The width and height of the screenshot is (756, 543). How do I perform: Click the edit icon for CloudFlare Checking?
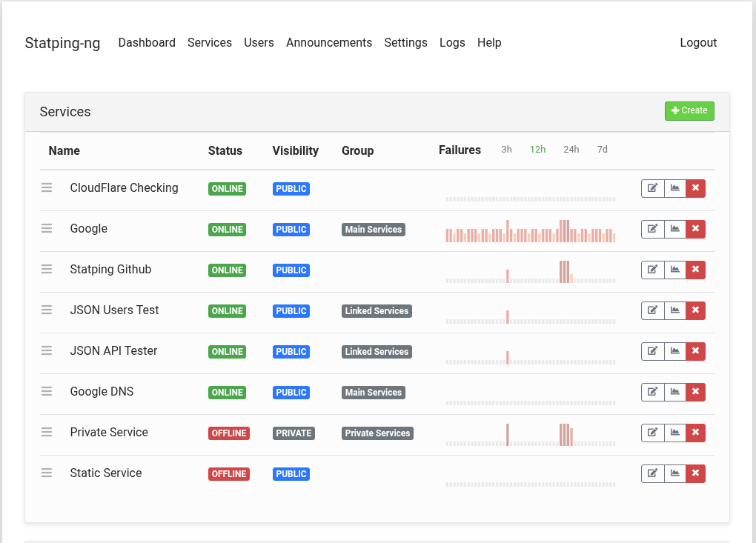(652, 188)
